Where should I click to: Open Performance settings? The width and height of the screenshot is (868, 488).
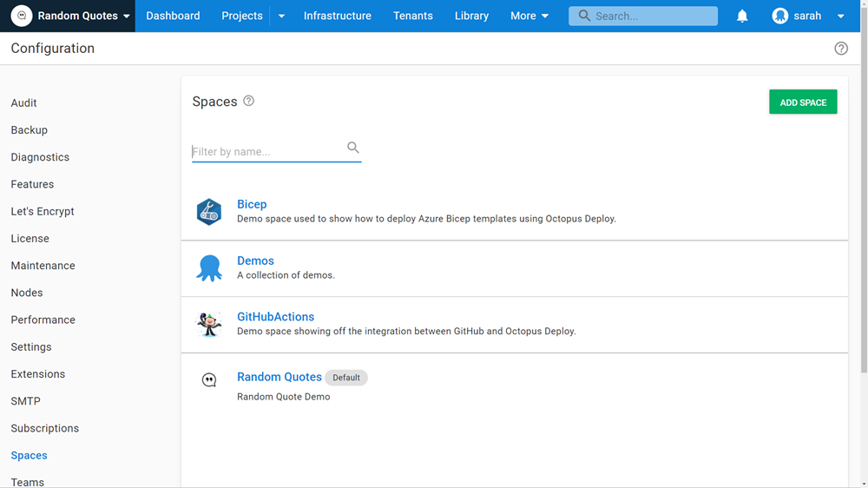pyautogui.click(x=43, y=320)
